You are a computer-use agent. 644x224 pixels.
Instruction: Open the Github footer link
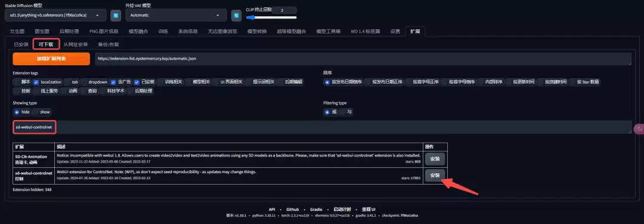pyautogui.click(x=292, y=209)
